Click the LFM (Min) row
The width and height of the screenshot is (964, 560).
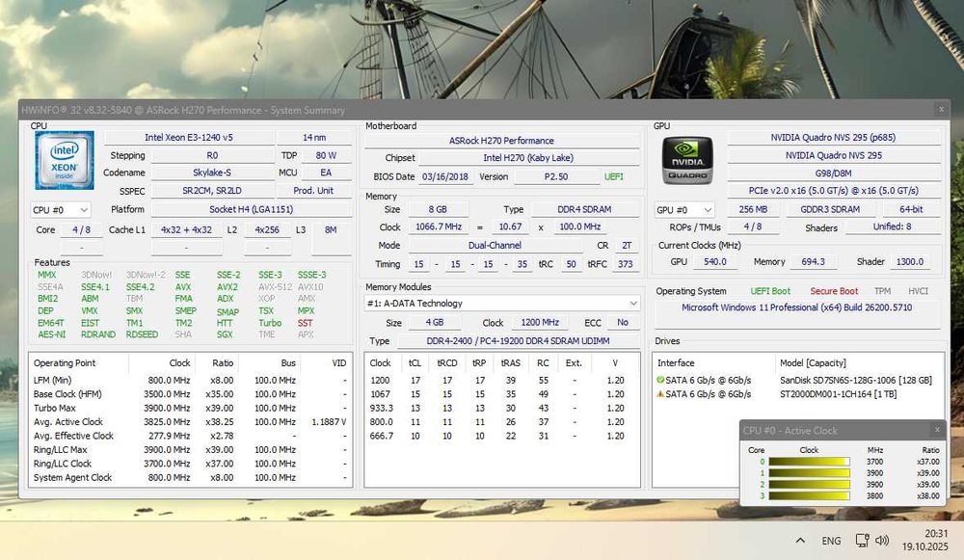[x=190, y=381]
